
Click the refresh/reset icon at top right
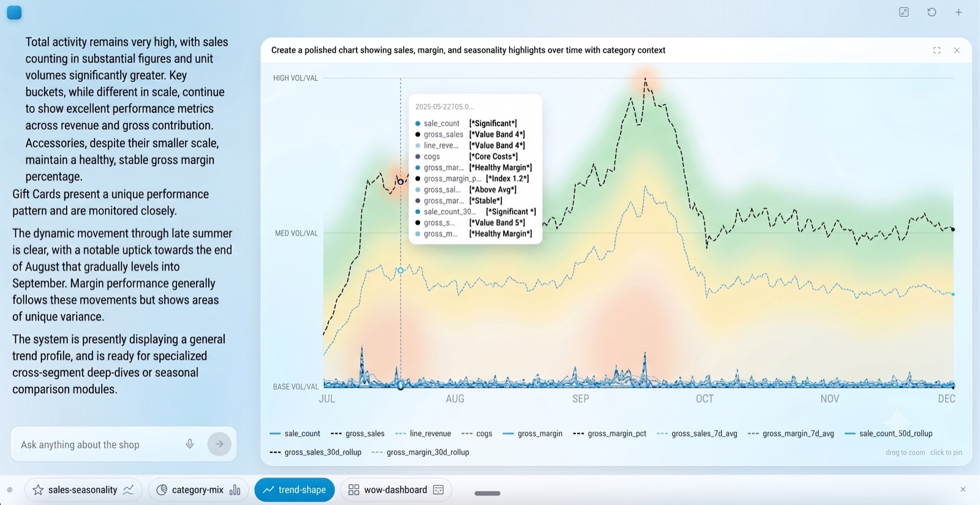(932, 12)
